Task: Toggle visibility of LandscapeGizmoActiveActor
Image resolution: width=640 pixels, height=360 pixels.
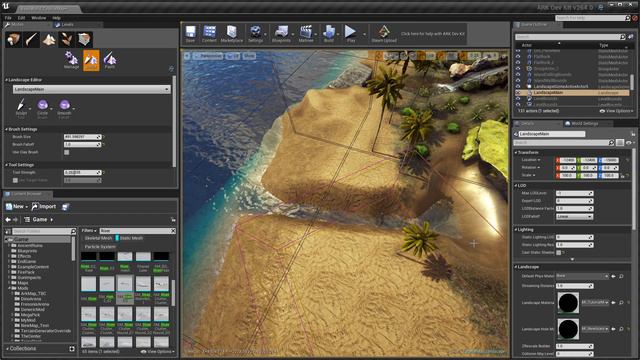Action: pos(518,87)
